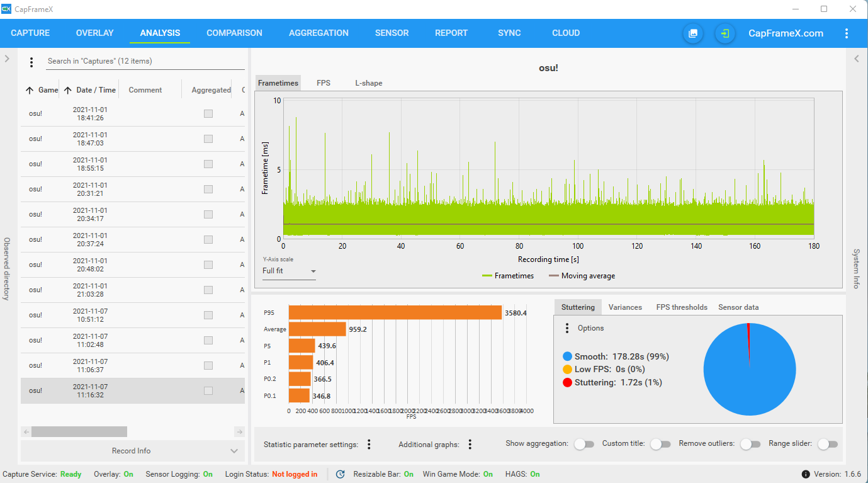The width and height of the screenshot is (868, 483).
Task: Open the Y-Axis scale Full fit dropdown
Action: tap(290, 271)
